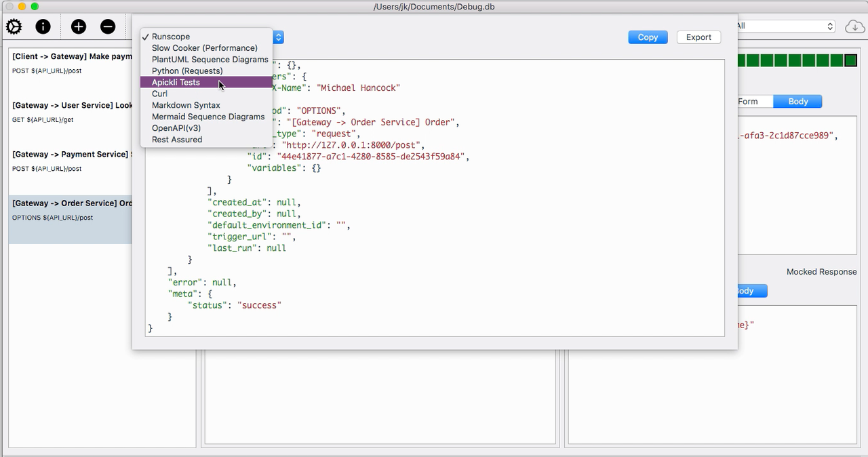Click the info icon in the toolbar

pos(43,27)
